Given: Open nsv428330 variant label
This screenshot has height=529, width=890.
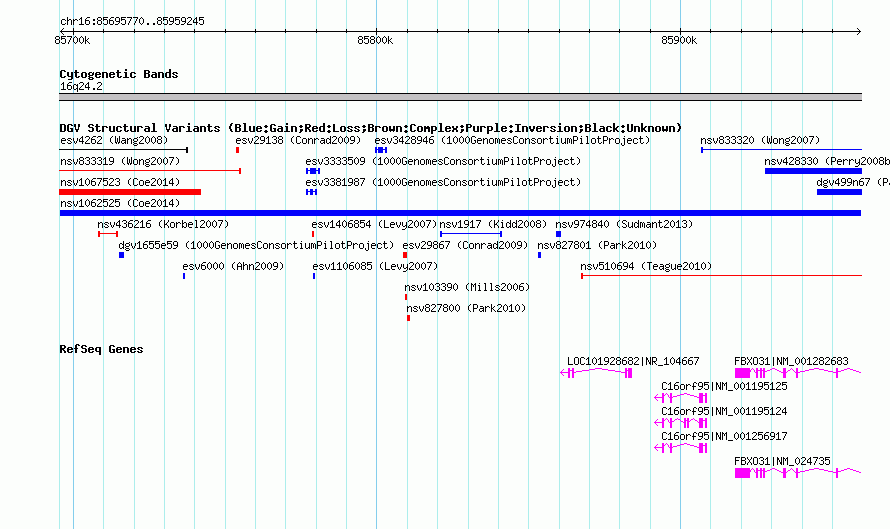Looking at the screenshot, I should (827, 161).
